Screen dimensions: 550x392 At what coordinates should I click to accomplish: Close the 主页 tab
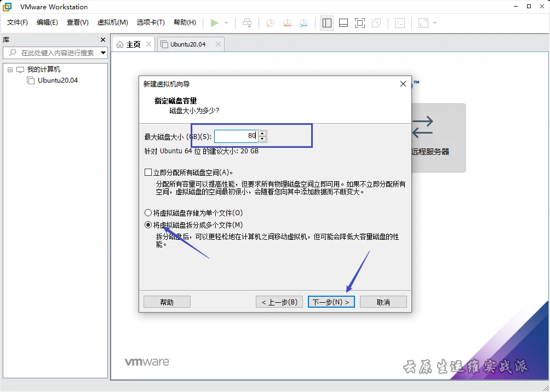click(148, 44)
